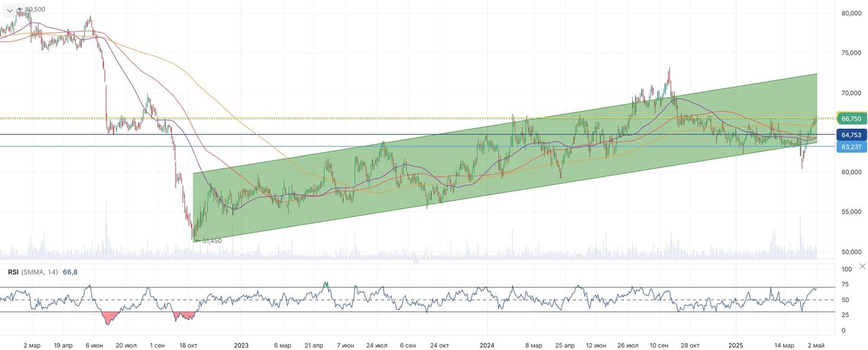Image resolution: width=868 pixels, height=350 pixels.
Task: Expand the chevron dropdown at chart top-left
Action: point(10,9)
